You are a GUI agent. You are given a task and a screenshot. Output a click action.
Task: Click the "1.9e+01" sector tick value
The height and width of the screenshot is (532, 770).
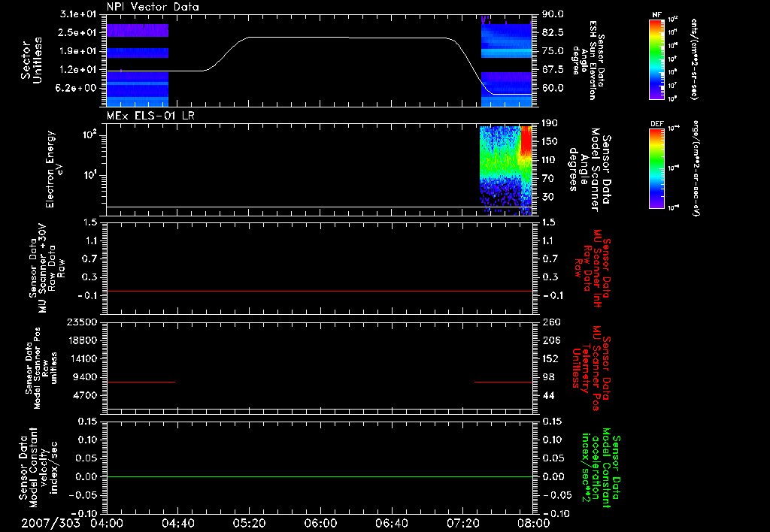coord(78,51)
